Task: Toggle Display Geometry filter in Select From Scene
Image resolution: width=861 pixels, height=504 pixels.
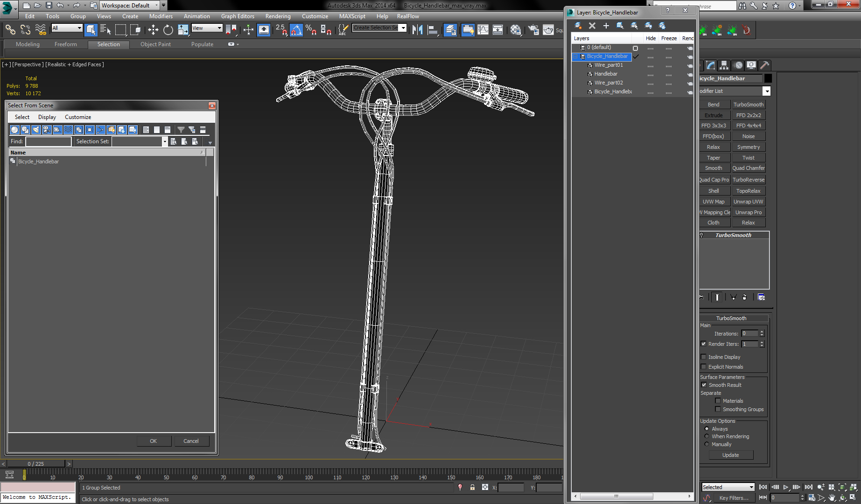Action: 14,130
